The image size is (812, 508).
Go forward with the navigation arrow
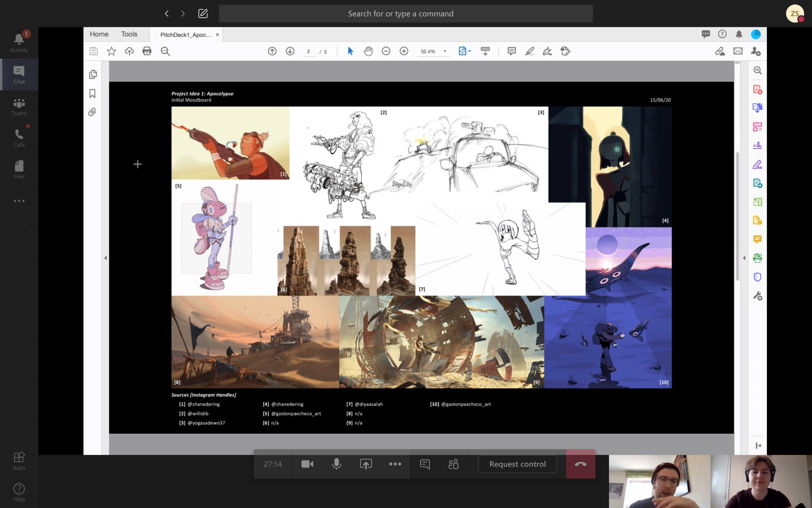coord(183,13)
